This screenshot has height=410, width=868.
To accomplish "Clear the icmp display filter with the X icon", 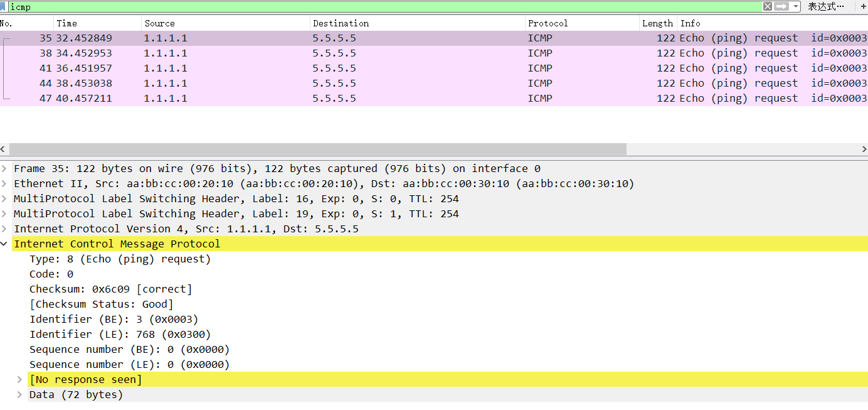I will [768, 6].
